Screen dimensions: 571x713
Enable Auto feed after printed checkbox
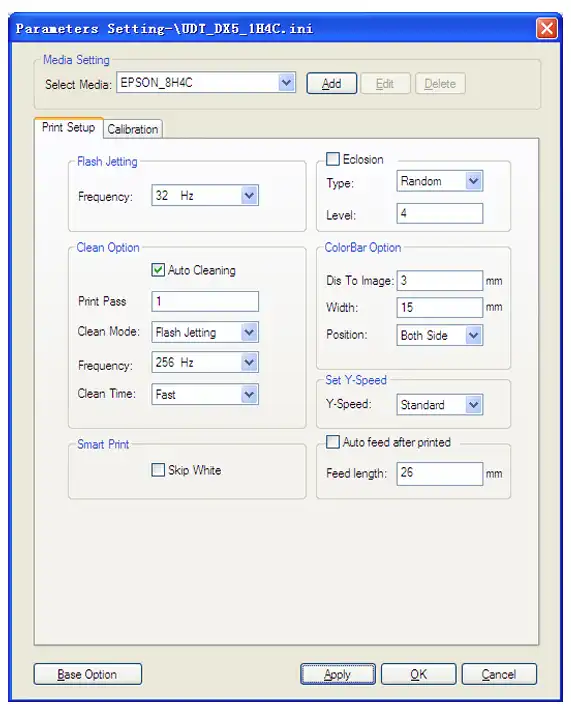pyautogui.click(x=333, y=442)
